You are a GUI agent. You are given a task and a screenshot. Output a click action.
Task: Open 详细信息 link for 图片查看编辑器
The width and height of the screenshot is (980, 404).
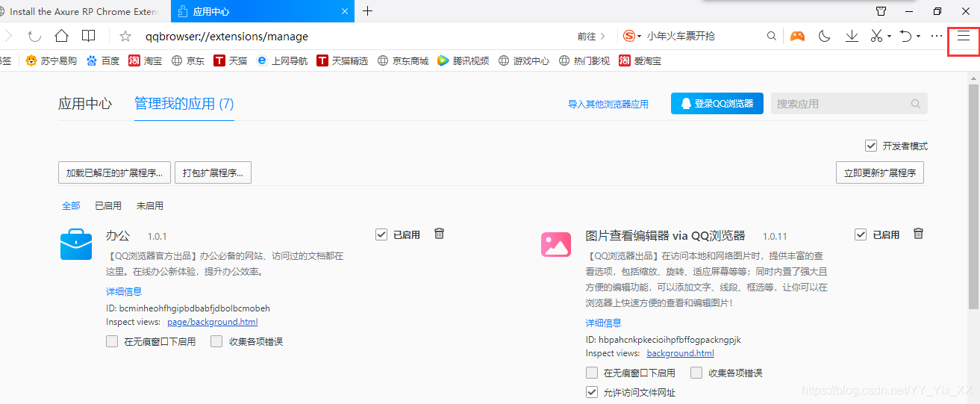pyautogui.click(x=603, y=323)
